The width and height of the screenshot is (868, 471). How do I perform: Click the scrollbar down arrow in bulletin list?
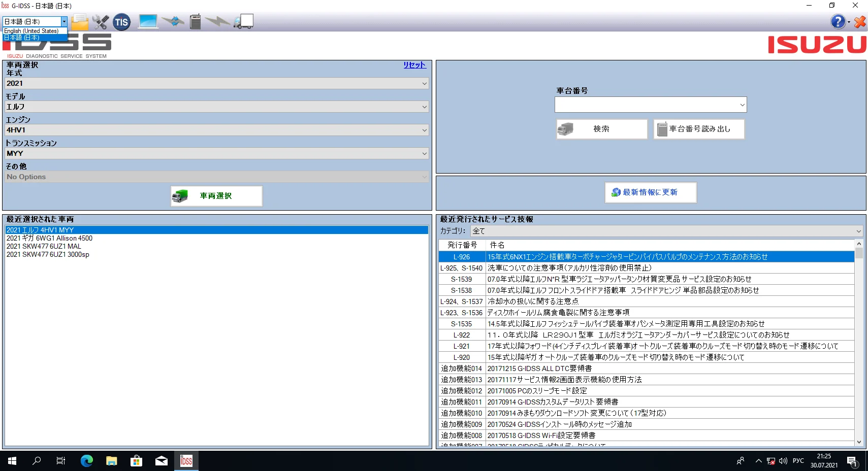[859, 442]
